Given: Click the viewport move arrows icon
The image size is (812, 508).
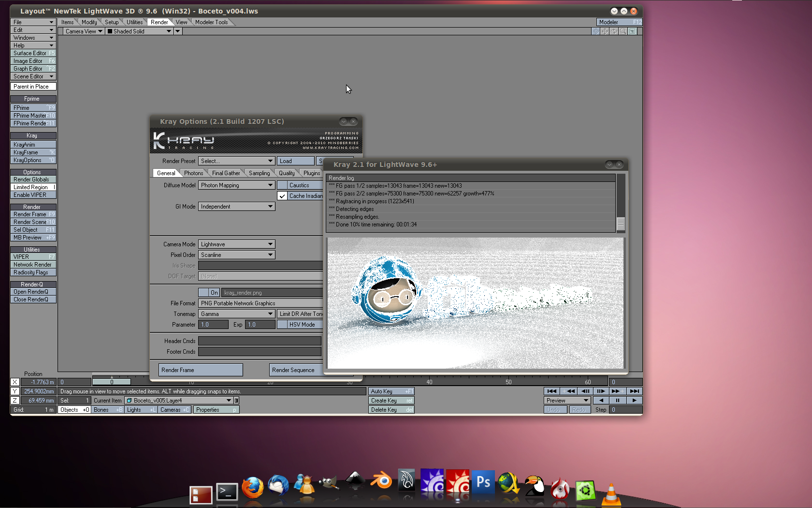Looking at the screenshot, I should click(x=605, y=31).
